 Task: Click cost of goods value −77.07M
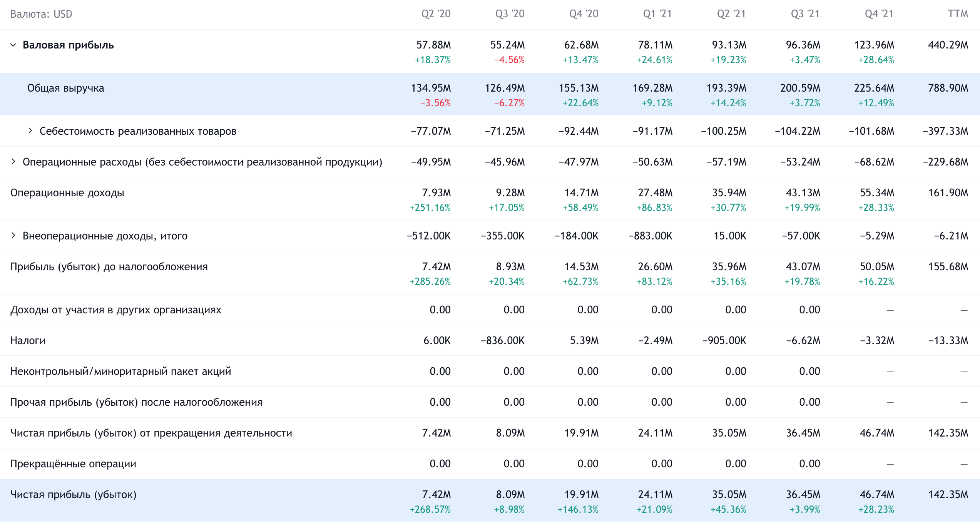click(x=431, y=131)
